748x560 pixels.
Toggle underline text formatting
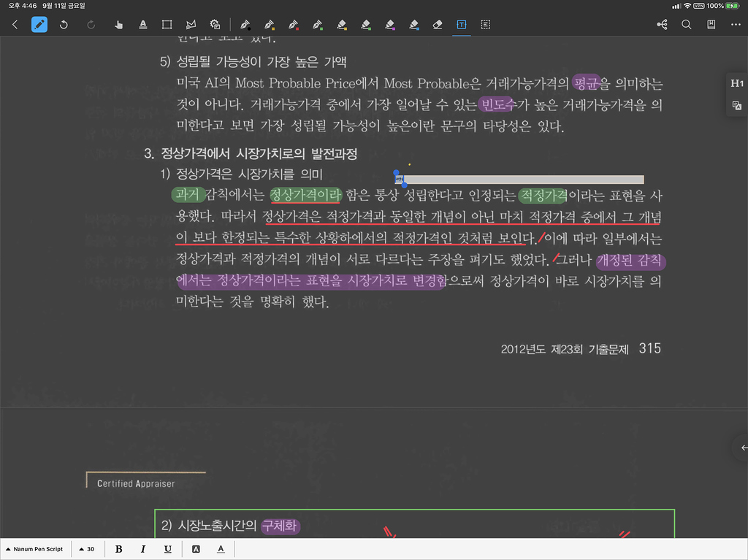pyautogui.click(x=167, y=549)
